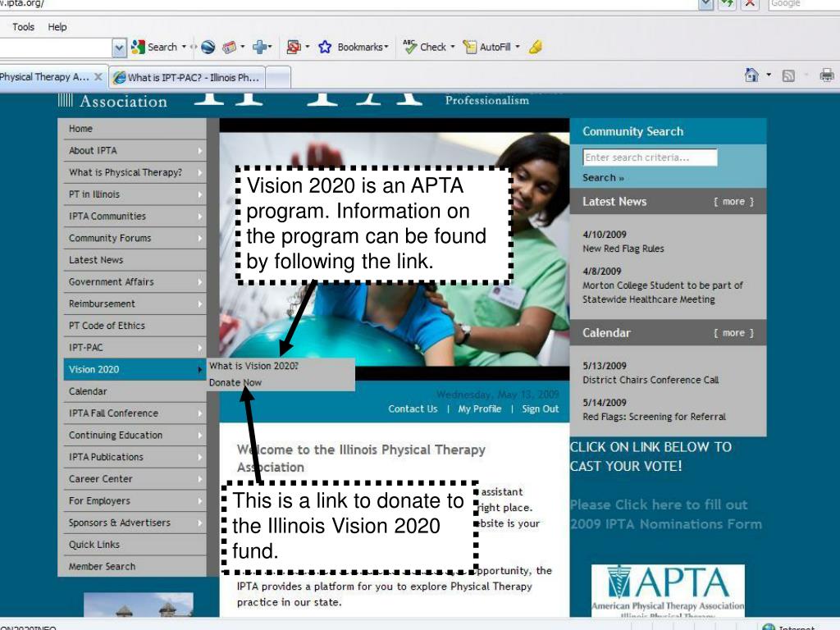The width and height of the screenshot is (840, 630).
Task: Open IPTA Publications menu item
Action: [135, 457]
